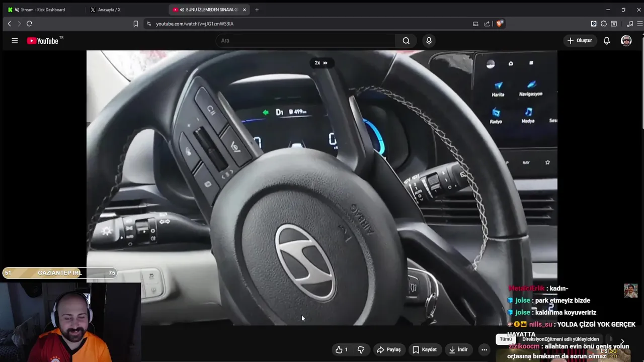644x362 pixels.
Task: Click the video player to pause
Action: pos(322,188)
